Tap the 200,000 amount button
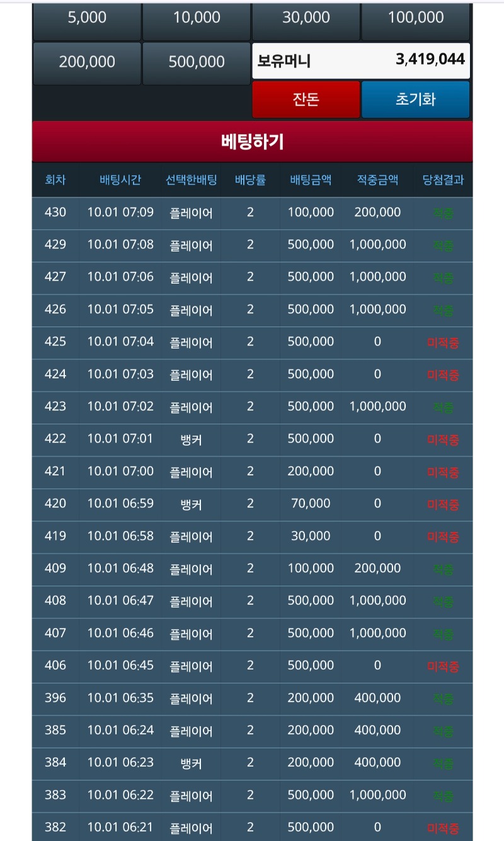Image resolution: width=504 pixels, height=841 pixels. [x=87, y=62]
